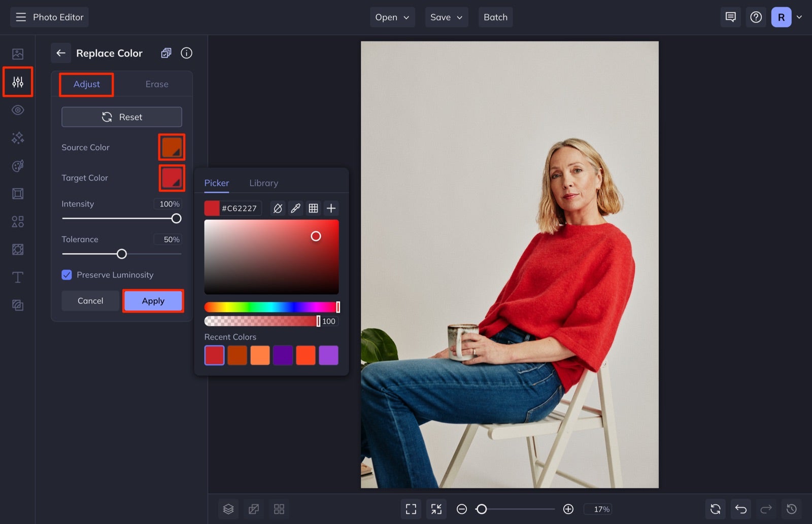Click the Source Color swatch

(x=172, y=147)
